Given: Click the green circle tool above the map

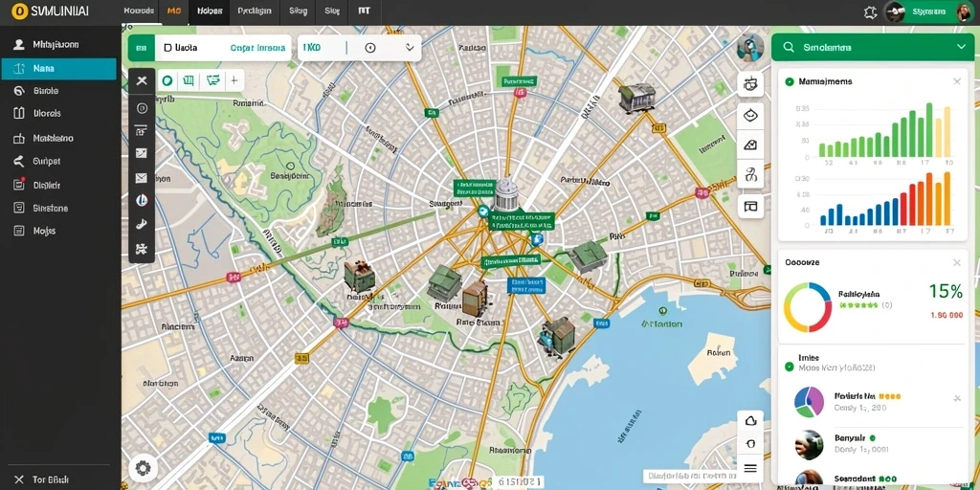Looking at the screenshot, I should [x=167, y=80].
